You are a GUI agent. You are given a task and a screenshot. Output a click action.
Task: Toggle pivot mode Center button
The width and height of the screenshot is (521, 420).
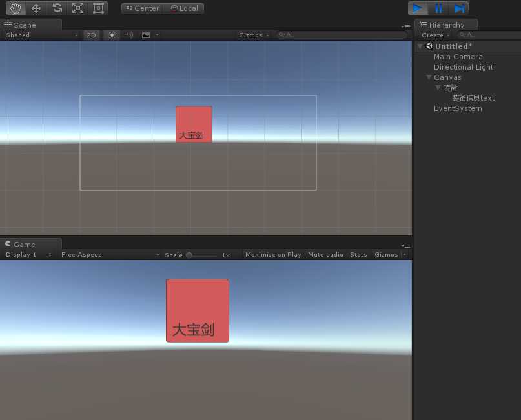coord(143,8)
